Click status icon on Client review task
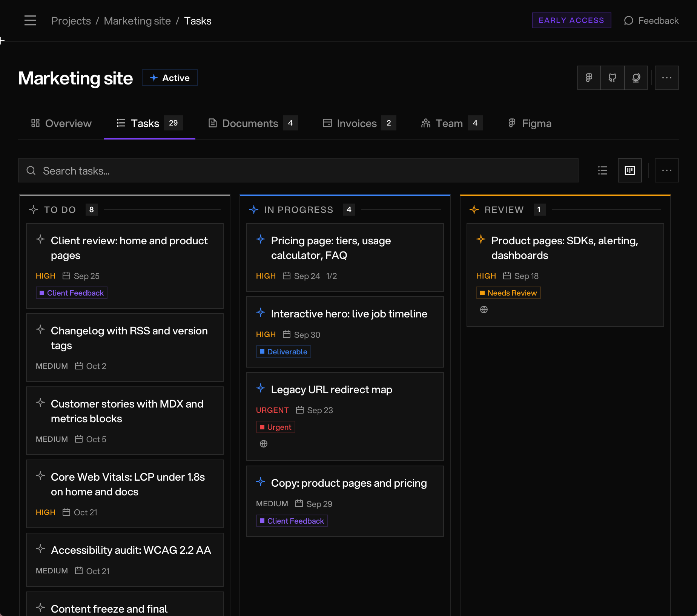This screenshot has width=697, height=616. coord(40,239)
